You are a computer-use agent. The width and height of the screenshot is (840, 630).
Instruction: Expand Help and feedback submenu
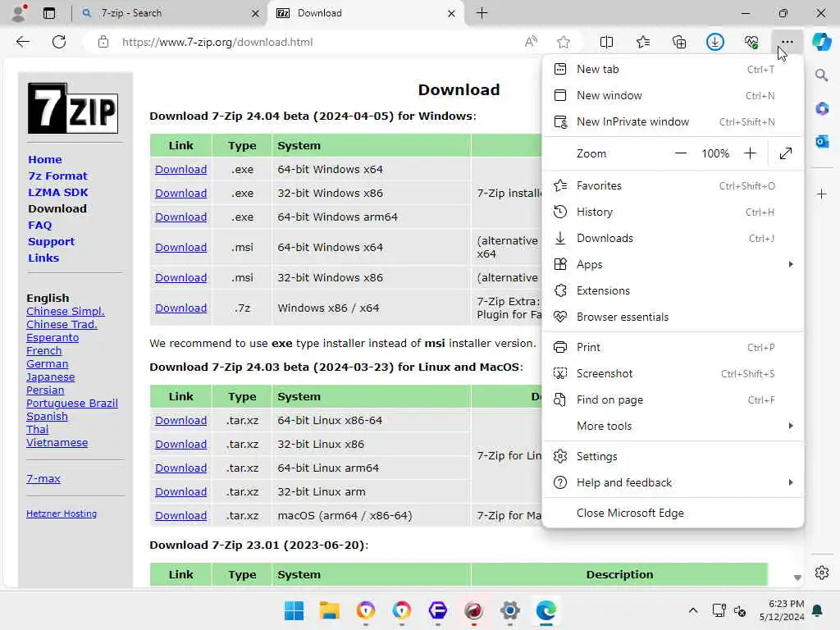[673, 482]
